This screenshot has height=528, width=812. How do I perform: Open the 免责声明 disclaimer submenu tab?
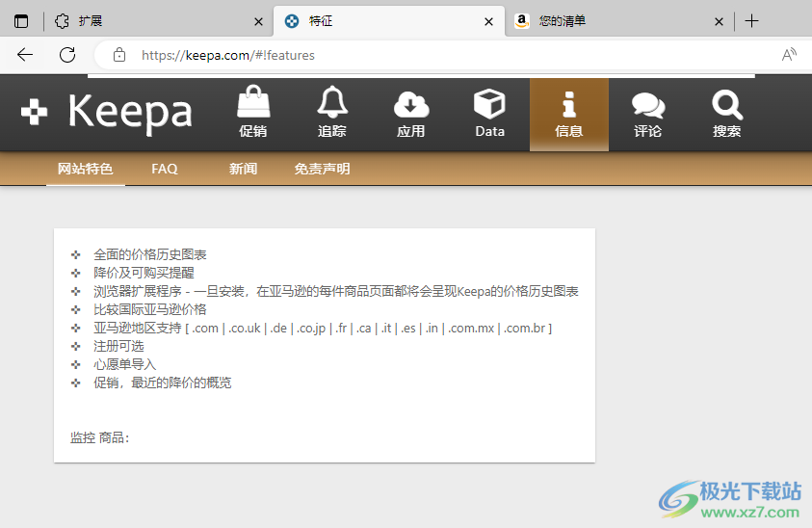pyautogui.click(x=322, y=169)
